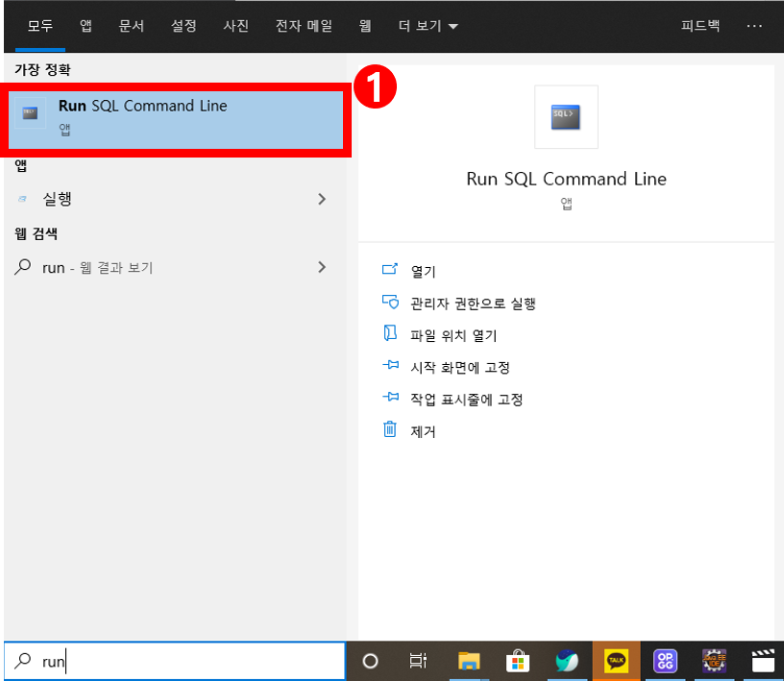The width and height of the screenshot is (784, 681).
Task: Click the search box magnifier icon
Action: click(22, 661)
